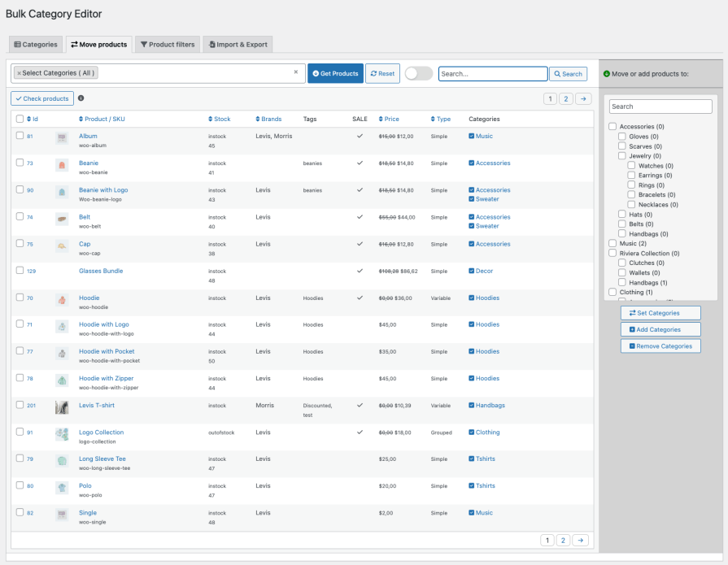Viewport: 728px width, 565px height.
Task: Open the Product filters tab
Action: click(x=168, y=44)
